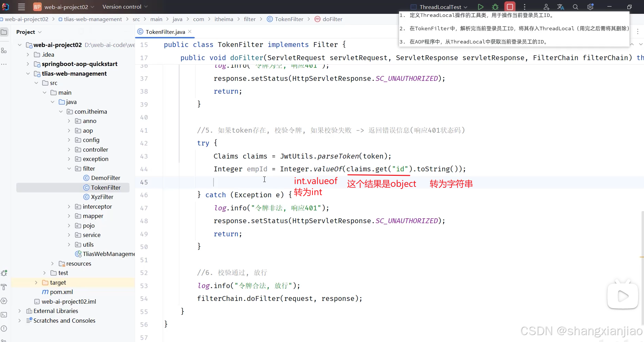Screen dimensions: 644x342
Task: Open web-ai-project02.iml file
Action: coord(65,302)
